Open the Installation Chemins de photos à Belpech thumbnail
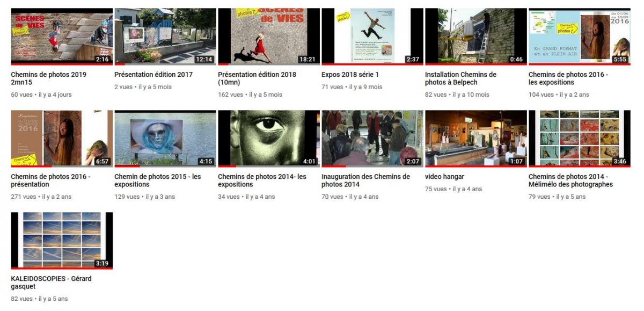 tap(476, 36)
